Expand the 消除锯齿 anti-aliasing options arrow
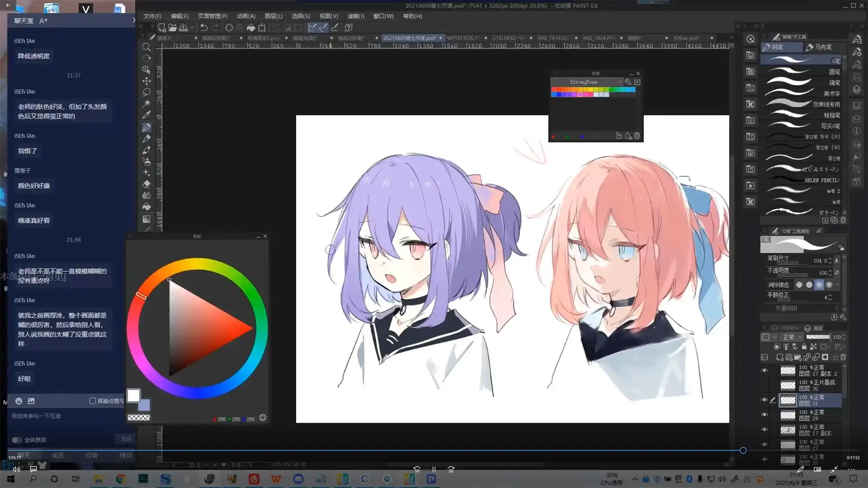 [x=837, y=285]
